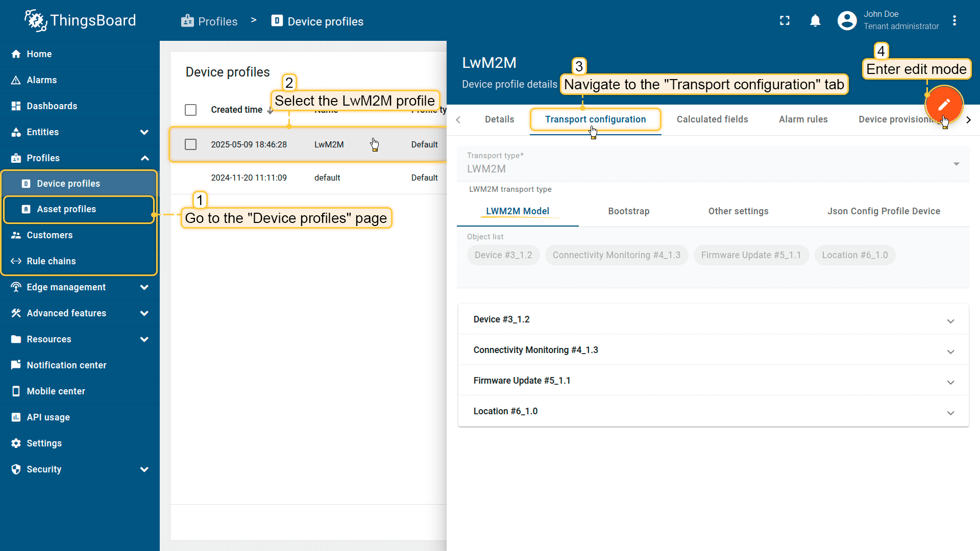Check the LwM2M profile row checkbox

click(190, 144)
